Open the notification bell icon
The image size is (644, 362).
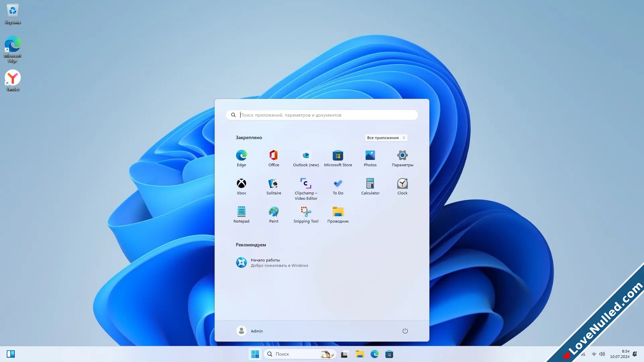coord(635,354)
